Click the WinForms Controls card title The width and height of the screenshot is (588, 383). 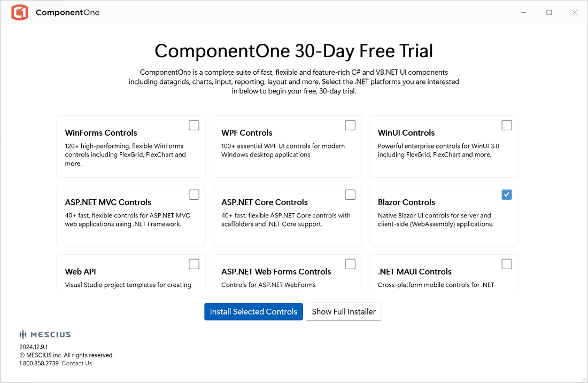click(x=101, y=132)
